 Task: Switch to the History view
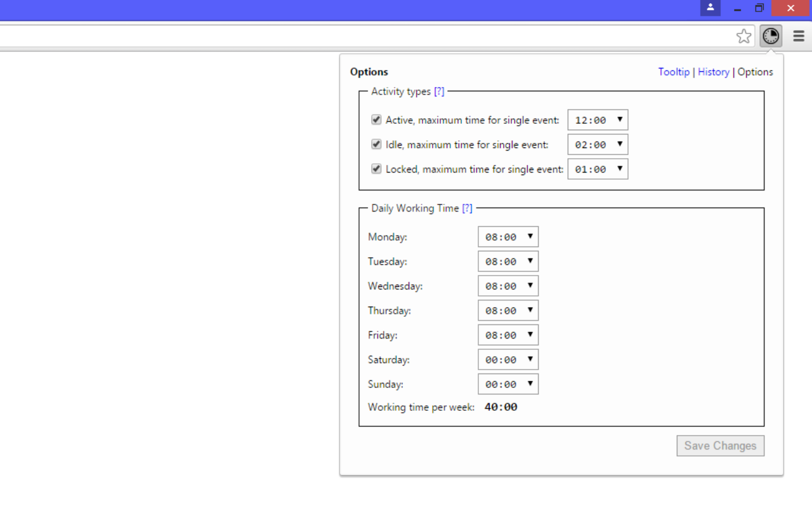pyautogui.click(x=714, y=72)
